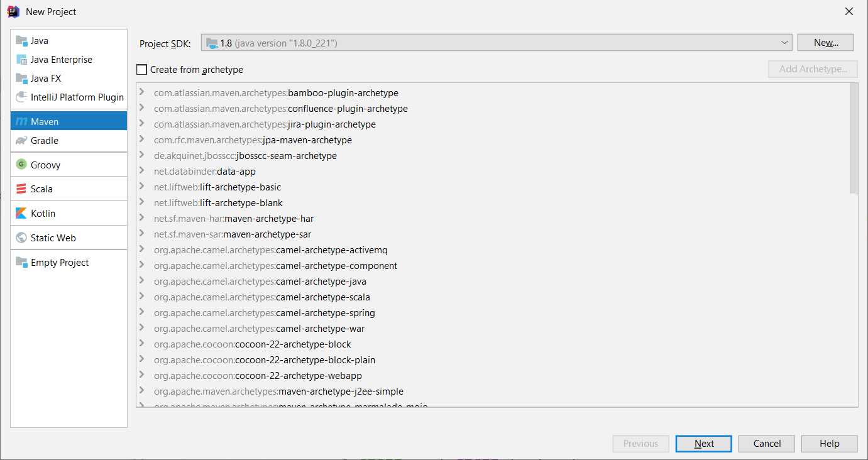Select cocoon-22-archetype-block-plain row
Screen dimensions: 868x460
point(492,360)
